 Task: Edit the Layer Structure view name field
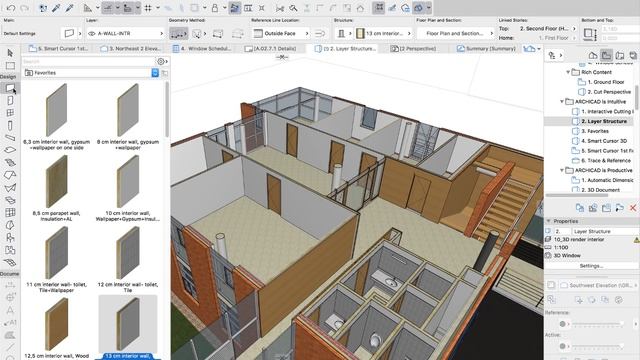(606, 231)
